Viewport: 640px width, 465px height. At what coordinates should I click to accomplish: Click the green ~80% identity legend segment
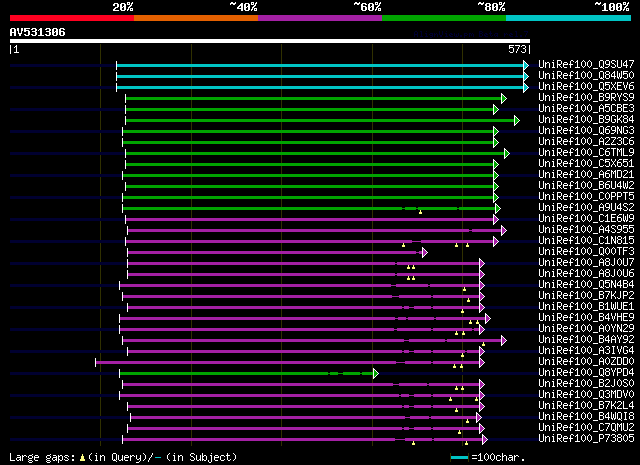(444, 18)
